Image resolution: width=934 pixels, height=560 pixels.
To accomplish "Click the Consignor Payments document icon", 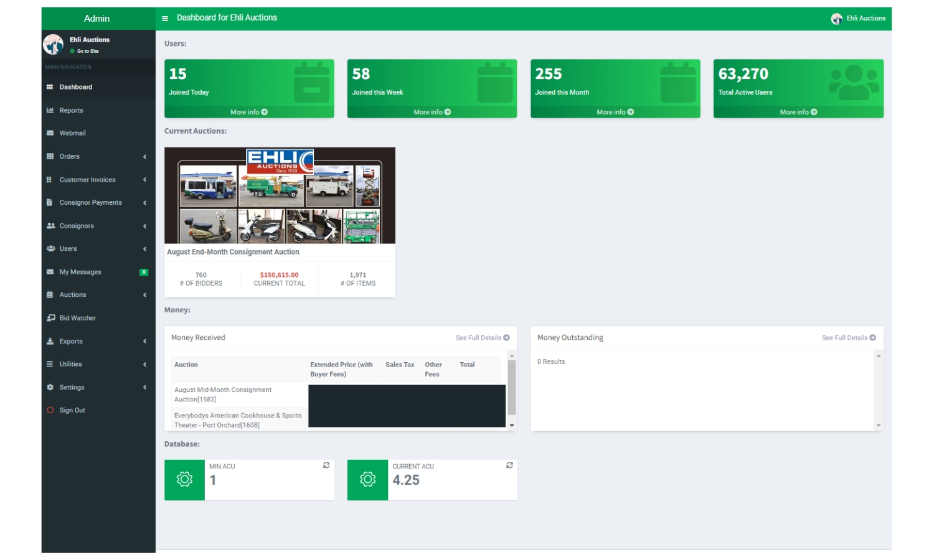I will pyautogui.click(x=49, y=202).
